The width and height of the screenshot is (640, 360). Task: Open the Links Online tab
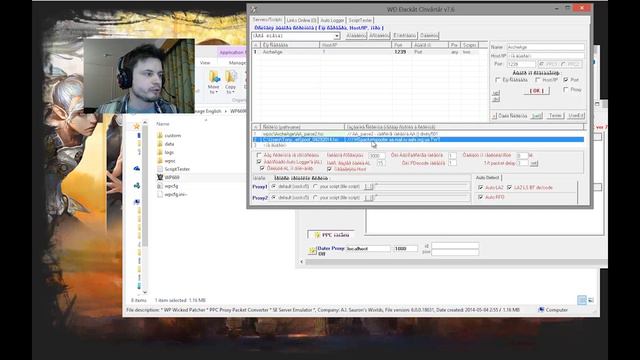click(x=301, y=20)
